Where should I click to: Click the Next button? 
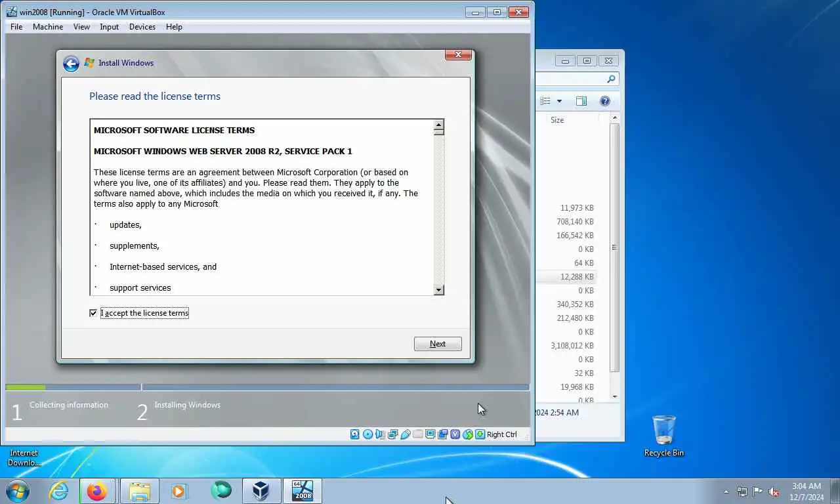point(438,344)
